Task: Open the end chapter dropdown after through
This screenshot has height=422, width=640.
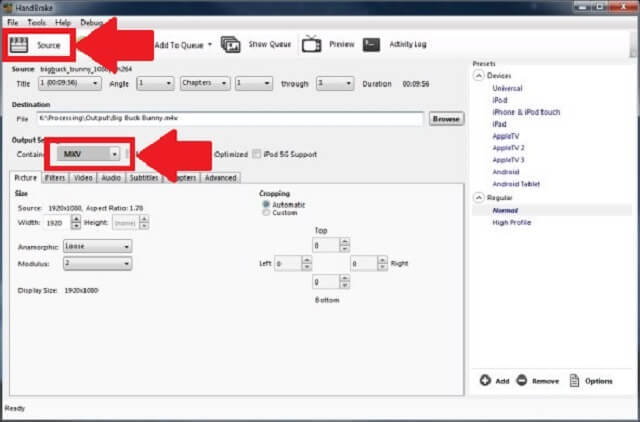Action: point(335,83)
